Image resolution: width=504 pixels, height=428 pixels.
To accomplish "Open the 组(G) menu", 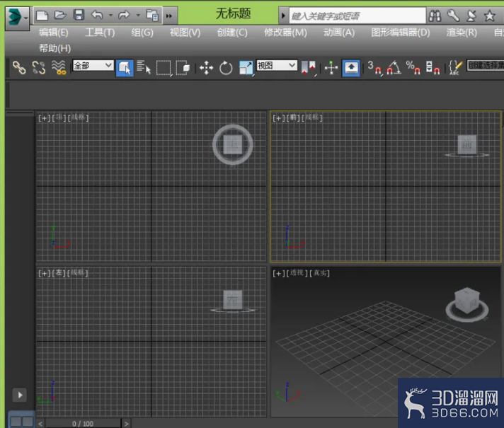I will (142, 33).
